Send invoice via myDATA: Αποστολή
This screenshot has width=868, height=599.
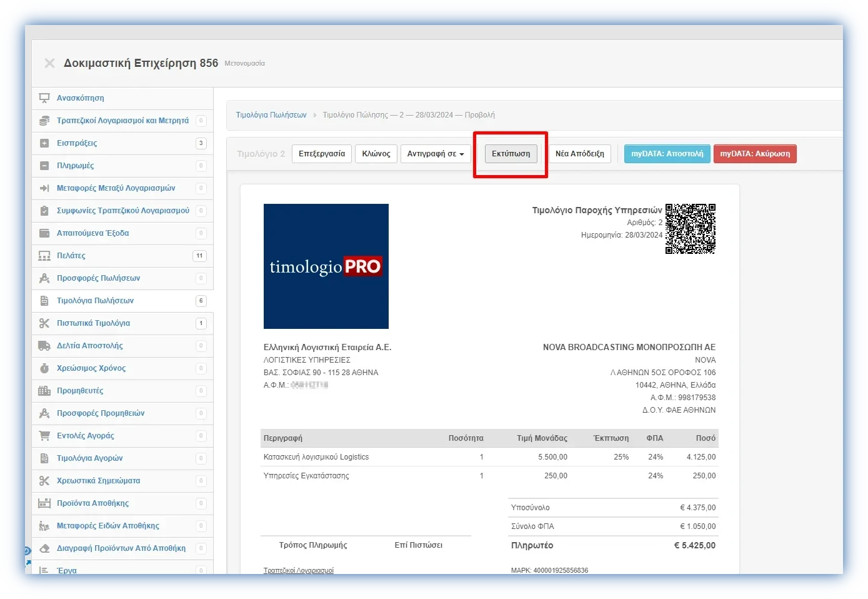tap(667, 154)
